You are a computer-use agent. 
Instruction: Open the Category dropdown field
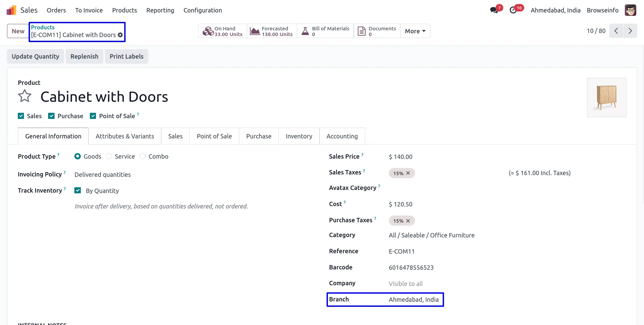pyautogui.click(x=432, y=235)
